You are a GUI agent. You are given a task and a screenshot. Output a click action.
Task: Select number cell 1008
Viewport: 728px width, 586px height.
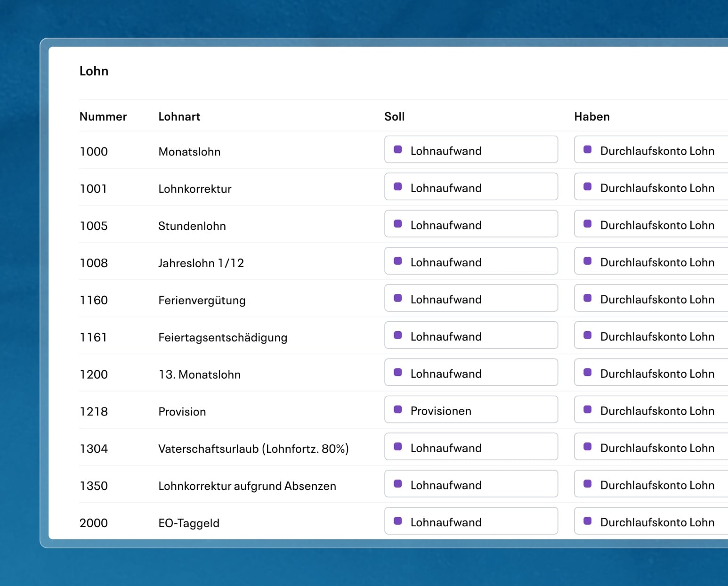[x=94, y=263]
